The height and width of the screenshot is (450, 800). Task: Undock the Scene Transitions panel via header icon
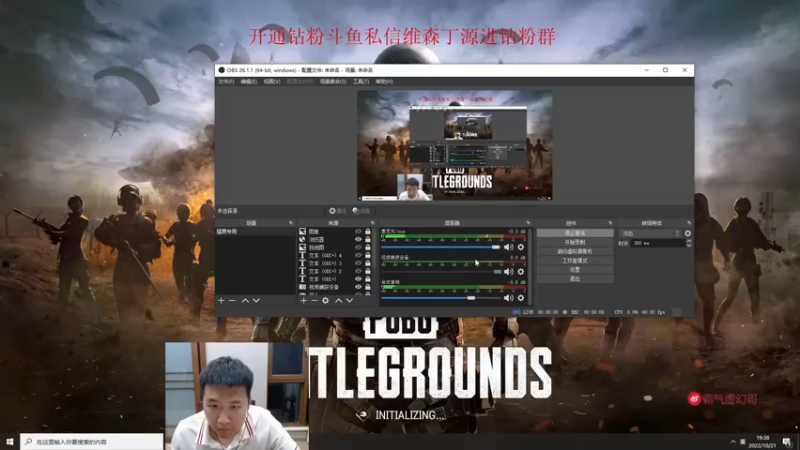click(689, 223)
